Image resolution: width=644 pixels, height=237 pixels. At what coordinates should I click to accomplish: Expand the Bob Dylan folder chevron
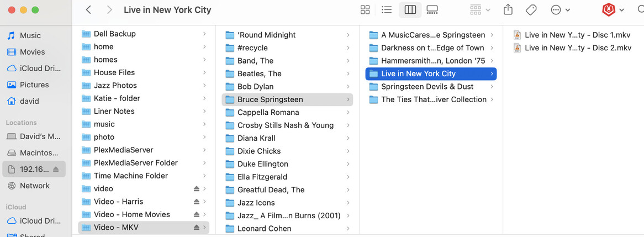tap(348, 87)
